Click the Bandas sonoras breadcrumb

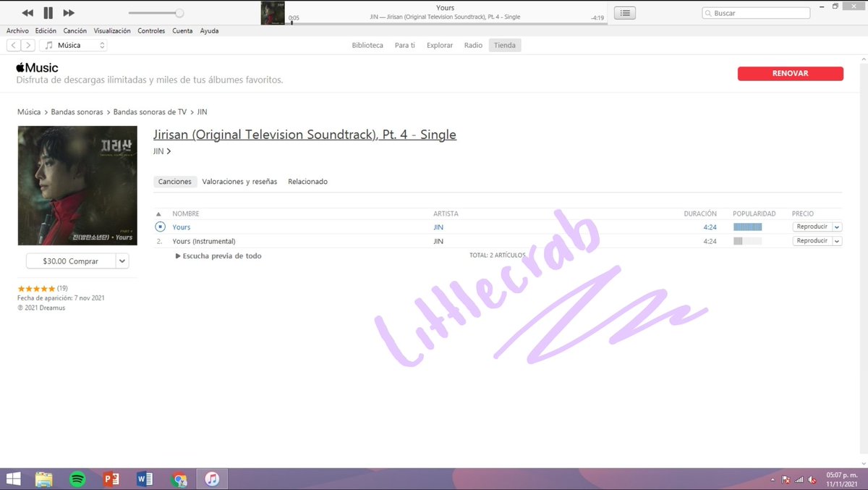77,112
